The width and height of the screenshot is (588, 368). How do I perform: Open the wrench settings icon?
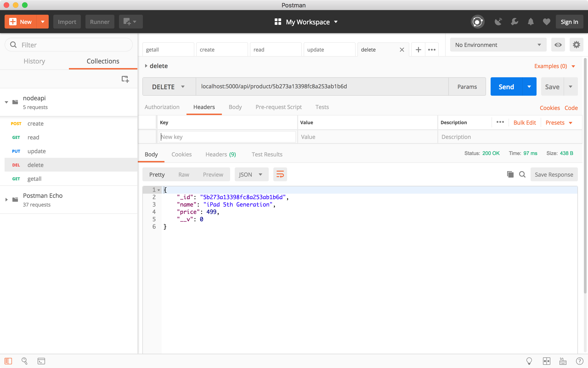click(514, 22)
